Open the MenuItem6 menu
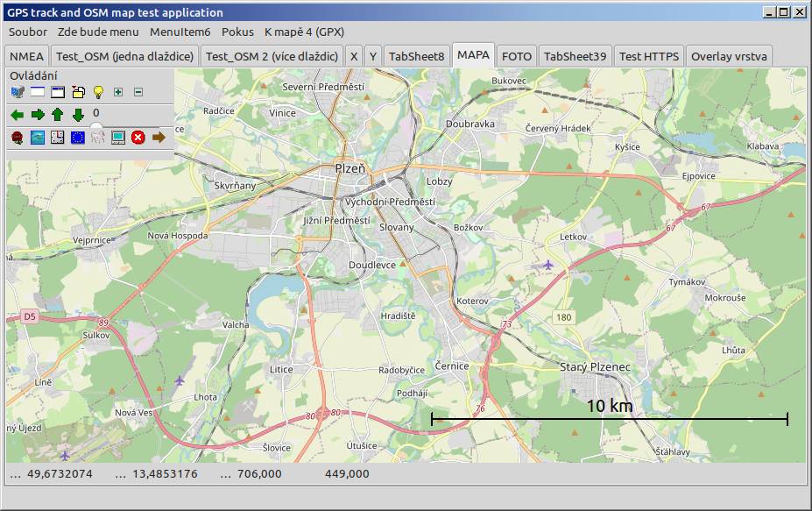The image size is (812, 511). (180, 32)
